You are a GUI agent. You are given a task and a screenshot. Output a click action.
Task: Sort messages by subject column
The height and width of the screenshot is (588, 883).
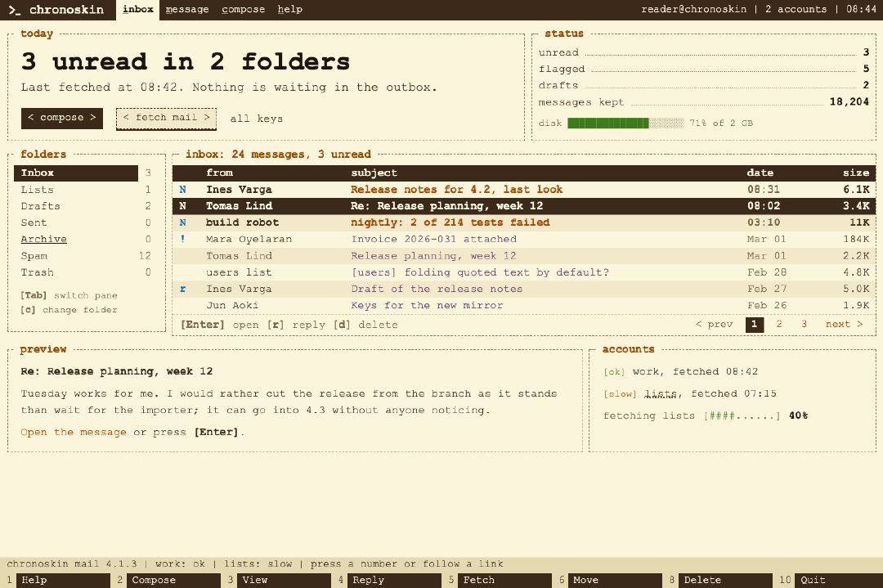(x=374, y=173)
